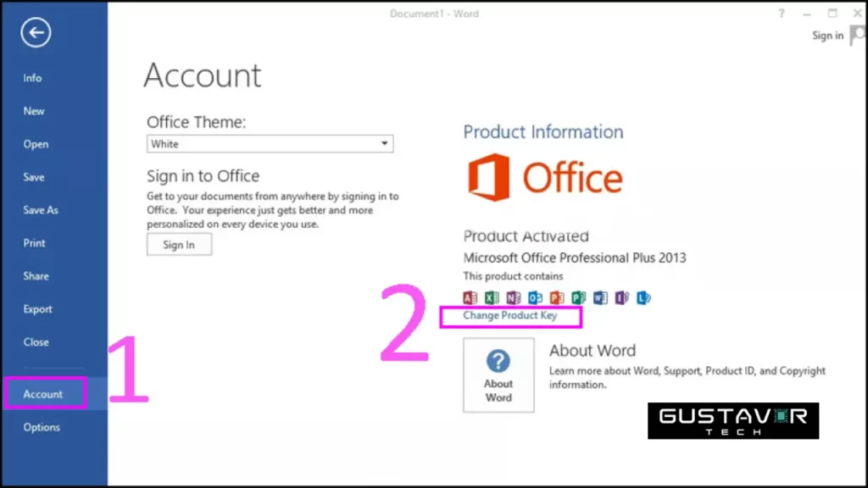Click the Access app icon
This screenshot has height=488, width=868.
click(x=470, y=297)
